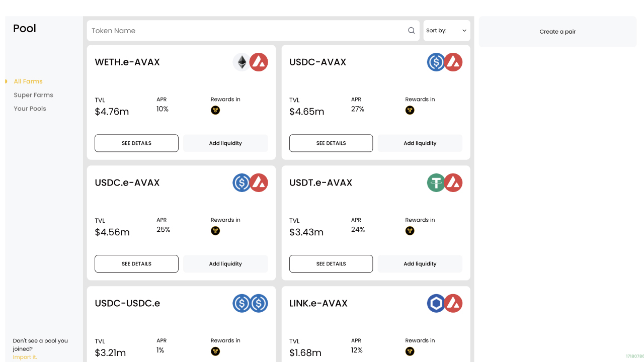Image resolution: width=644 pixels, height=362 pixels.
Task: See details for USDC.e-AVAX pool
Action: click(x=136, y=263)
